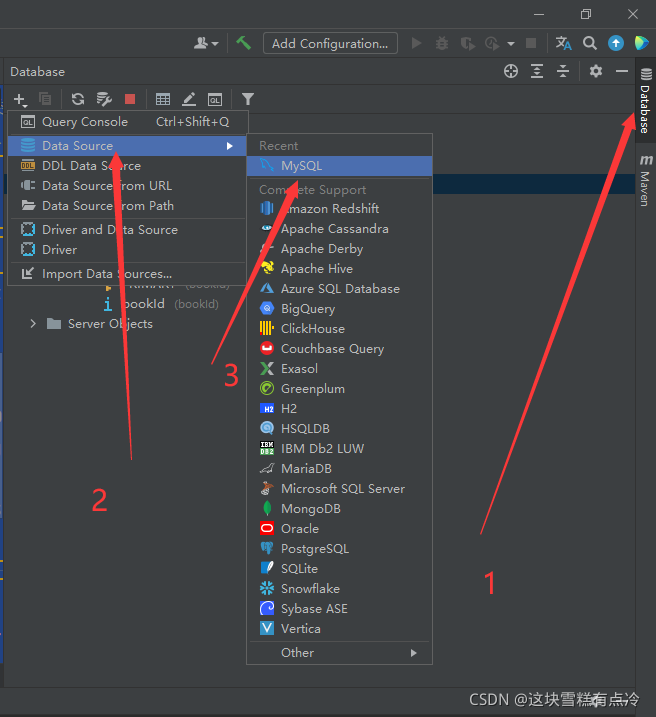Screen dimensions: 656x717
Task: Click the Scroll from Editor crosshair icon
Action: pyautogui.click(x=511, y=71)
